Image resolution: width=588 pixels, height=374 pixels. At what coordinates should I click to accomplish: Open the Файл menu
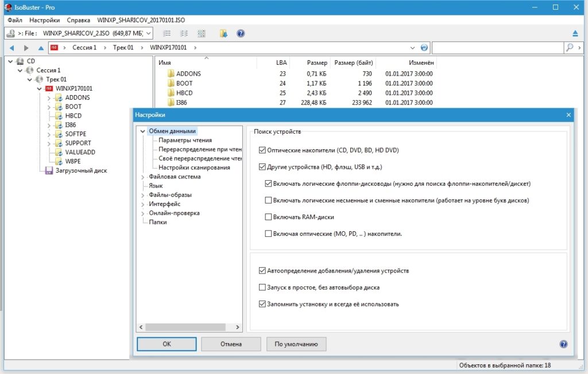15,20
